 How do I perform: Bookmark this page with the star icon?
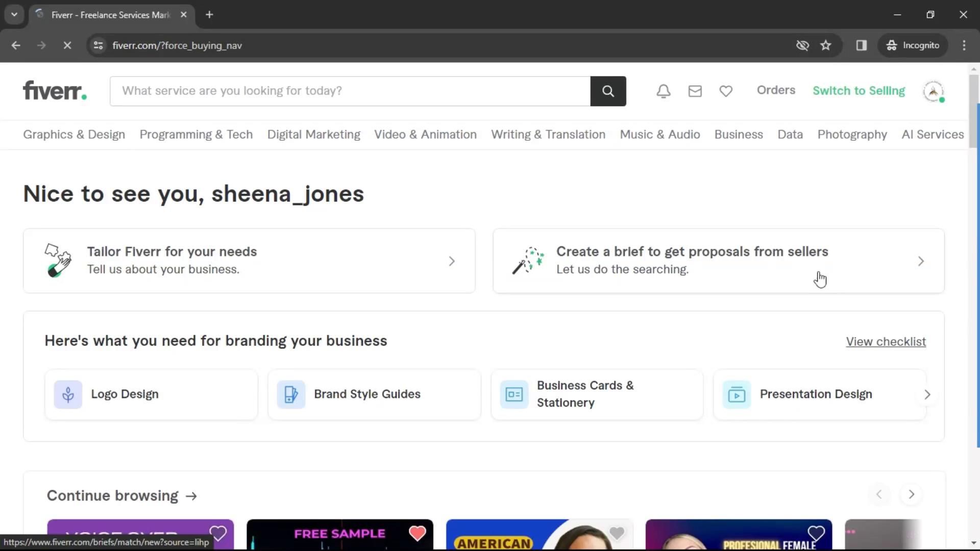coord(825,45)
